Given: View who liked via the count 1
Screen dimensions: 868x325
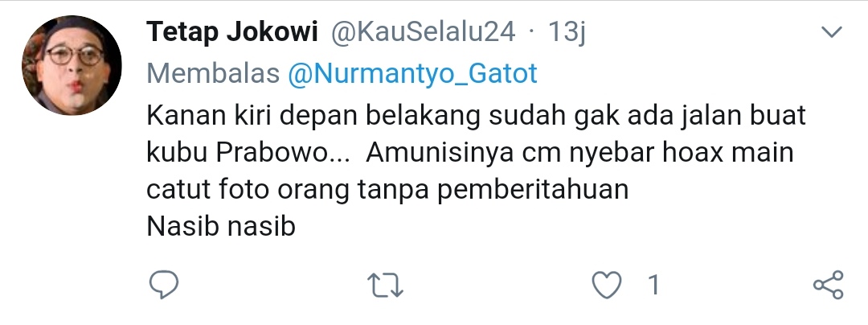Looking at the screenshot, I should click(653, 285).
